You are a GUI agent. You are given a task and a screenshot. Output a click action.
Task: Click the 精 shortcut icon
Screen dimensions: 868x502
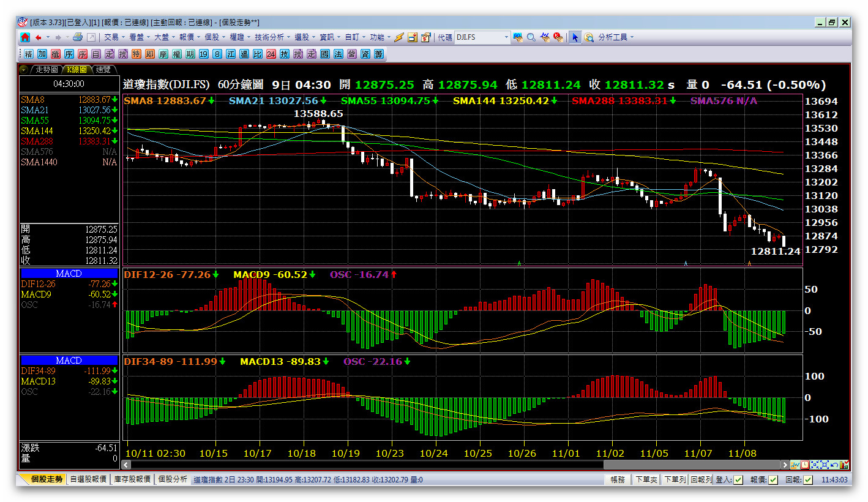tap(28, 54)
